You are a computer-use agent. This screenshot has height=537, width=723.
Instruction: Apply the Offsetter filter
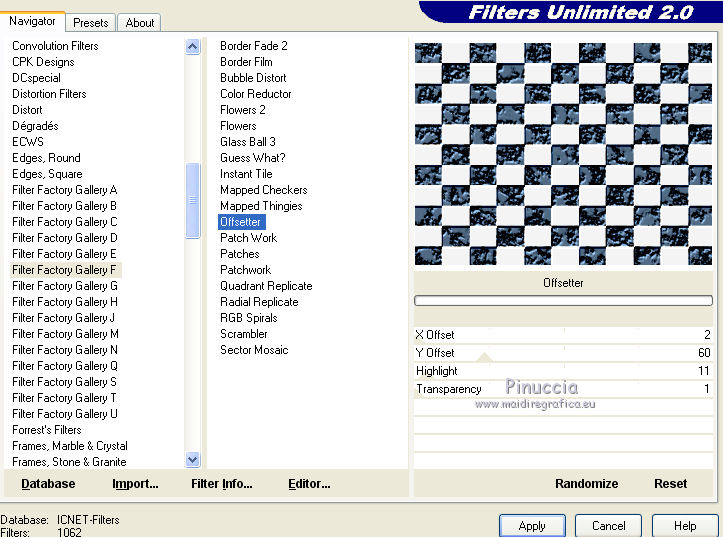[x=532, y=526]
